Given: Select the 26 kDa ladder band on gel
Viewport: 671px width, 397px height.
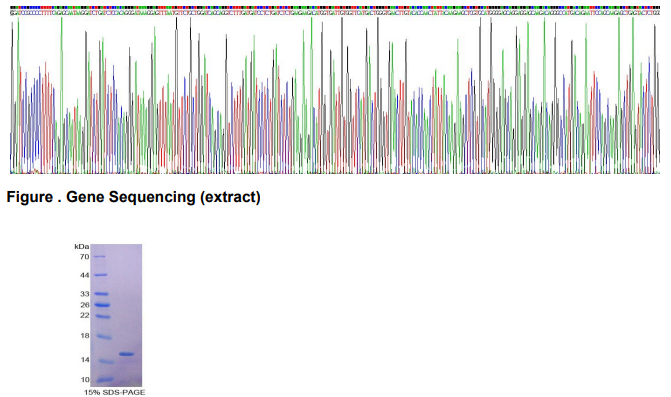Looking at the screenshot, I should [x=102, y=305].
